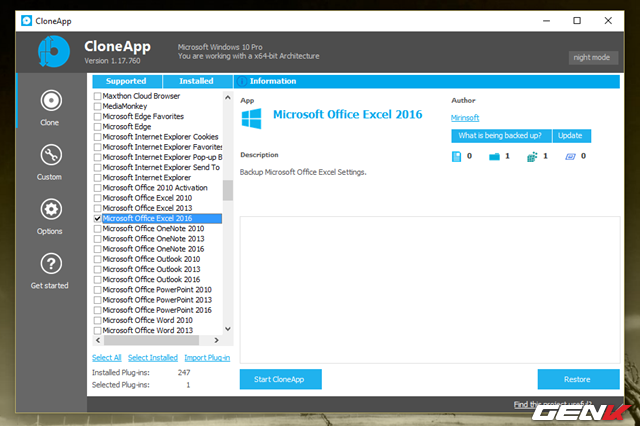Open the Clone section in sidebar

coord(51,107)
